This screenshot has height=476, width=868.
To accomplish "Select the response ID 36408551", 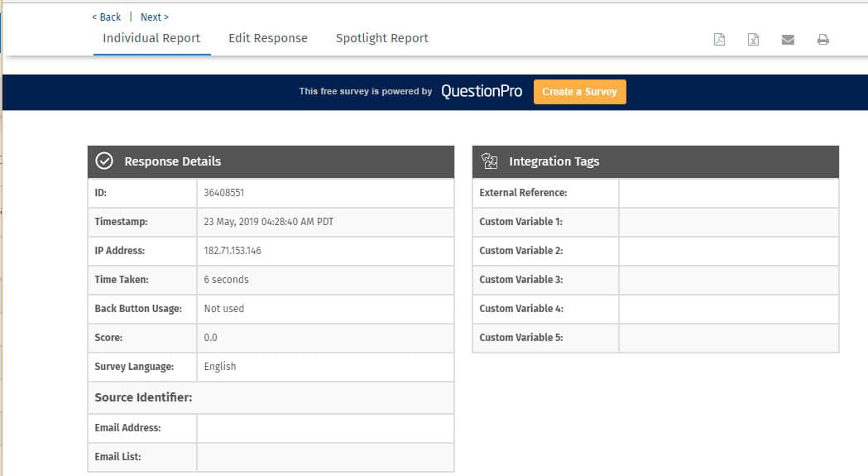I will (223, 193).
